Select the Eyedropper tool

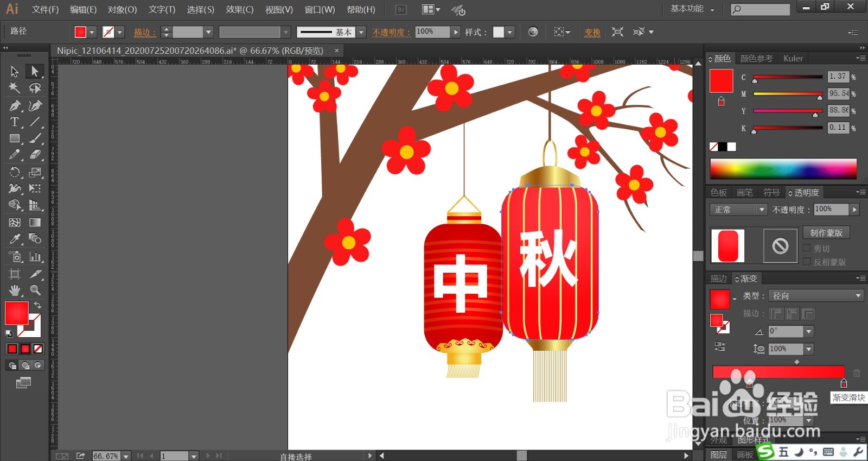pyautogui.click(x=15, y=239)
